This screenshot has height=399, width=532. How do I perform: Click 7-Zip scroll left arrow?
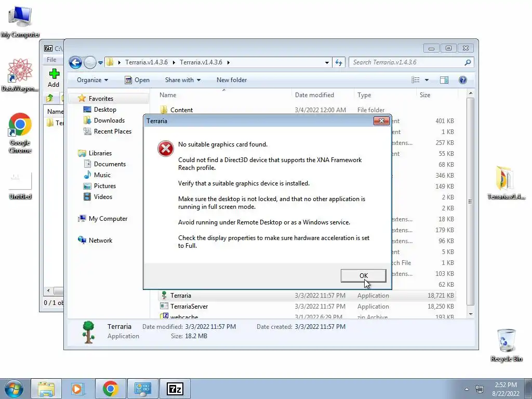tap(48, 291)
